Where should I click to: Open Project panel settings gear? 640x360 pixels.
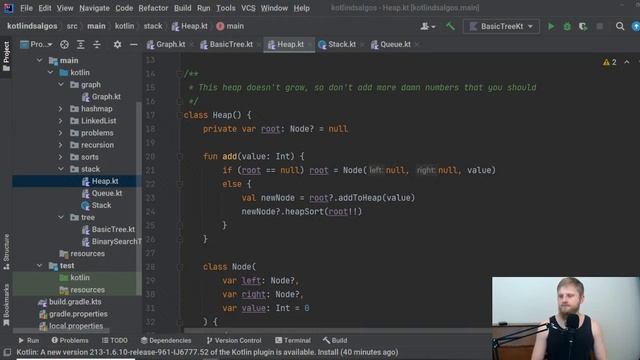117,44
